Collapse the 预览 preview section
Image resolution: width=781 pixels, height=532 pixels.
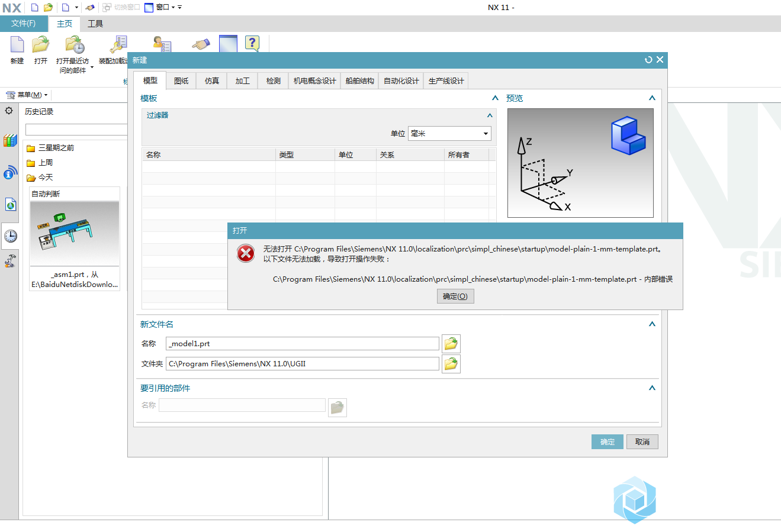tap(652, 98)
